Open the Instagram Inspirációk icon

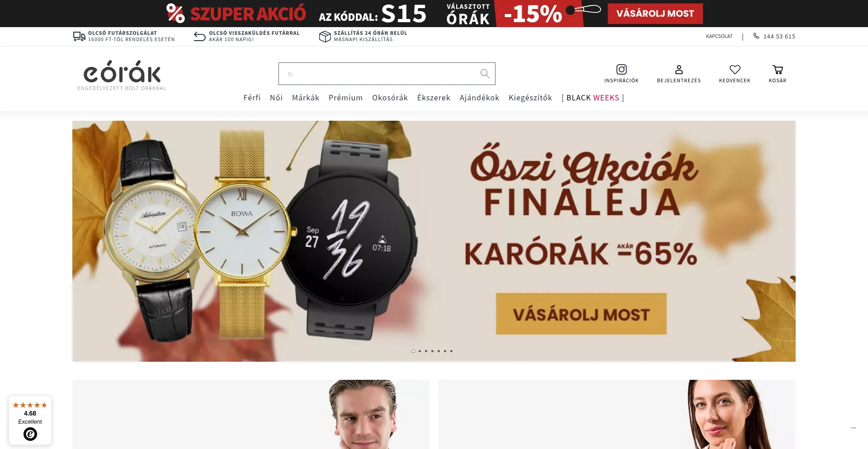[x=622, y=69]
